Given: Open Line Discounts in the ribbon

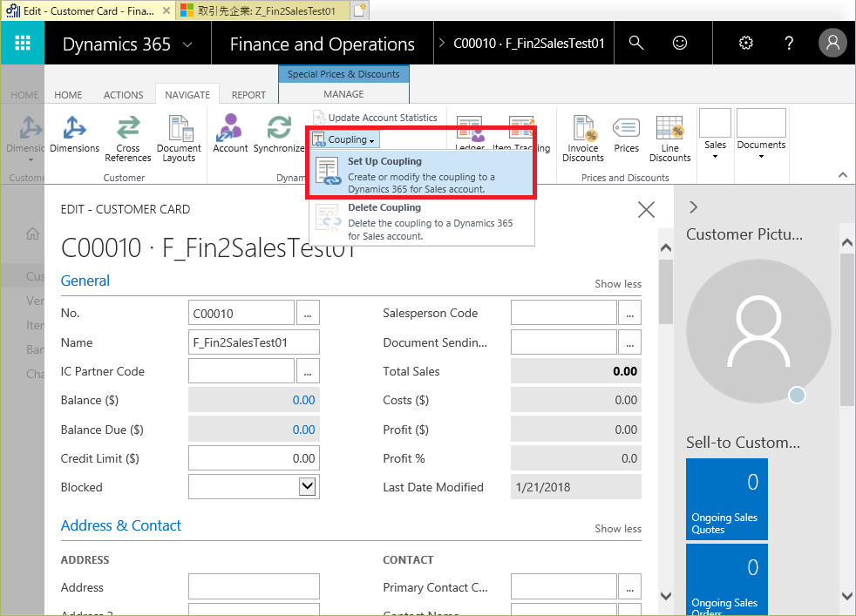Looking at the screenshot, I should click(669, 139).
